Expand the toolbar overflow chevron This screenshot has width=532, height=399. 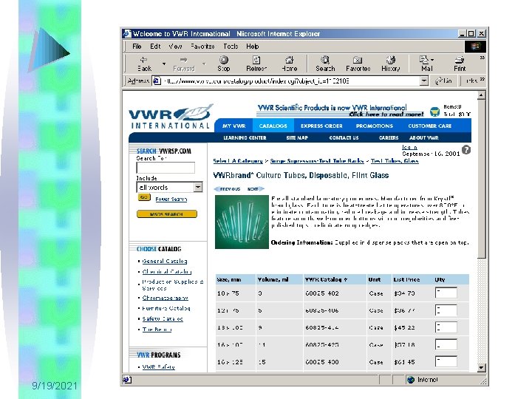tap(482, 58)
